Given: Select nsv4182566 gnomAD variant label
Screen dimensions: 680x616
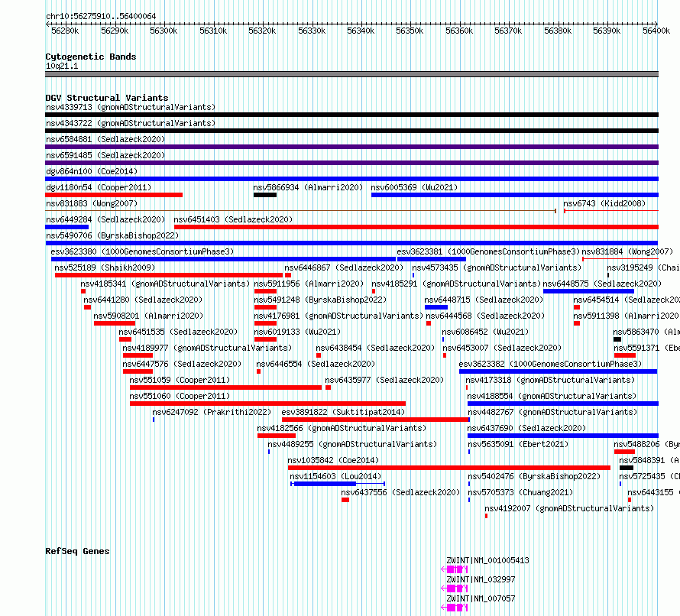Looking at the screenshot, I should click(x=342, y=428).
